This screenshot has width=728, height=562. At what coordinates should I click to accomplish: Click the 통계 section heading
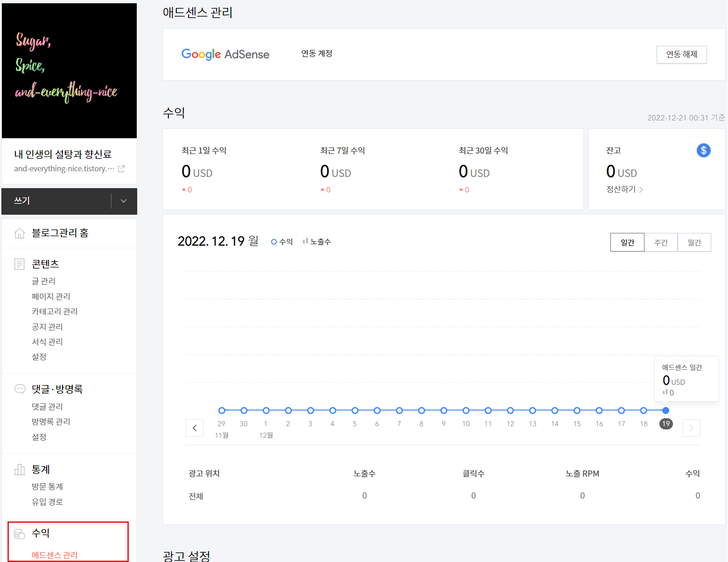[x=41, y=469]
